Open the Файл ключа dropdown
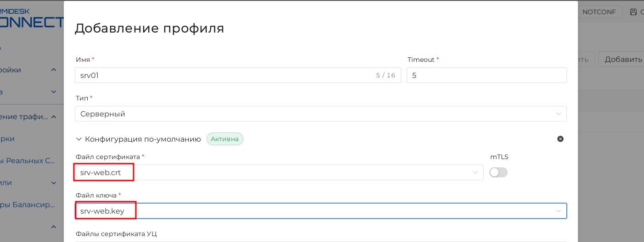644x242 pixels. 320,211
